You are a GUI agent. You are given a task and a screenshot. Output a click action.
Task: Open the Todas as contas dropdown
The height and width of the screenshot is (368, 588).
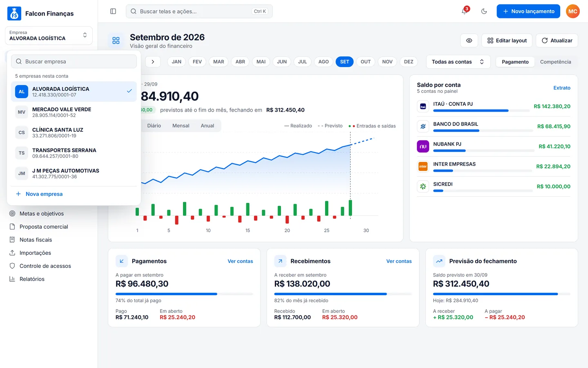(458, 62)
